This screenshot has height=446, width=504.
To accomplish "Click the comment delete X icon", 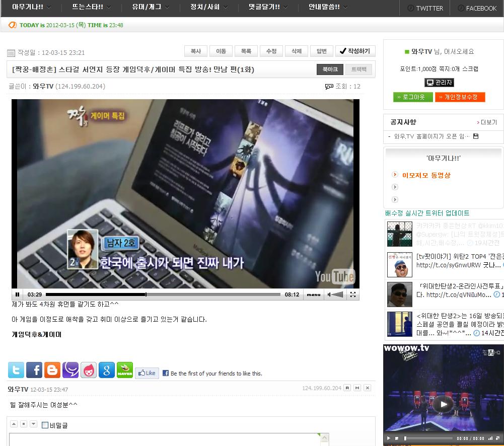I will tap(367, 388).
